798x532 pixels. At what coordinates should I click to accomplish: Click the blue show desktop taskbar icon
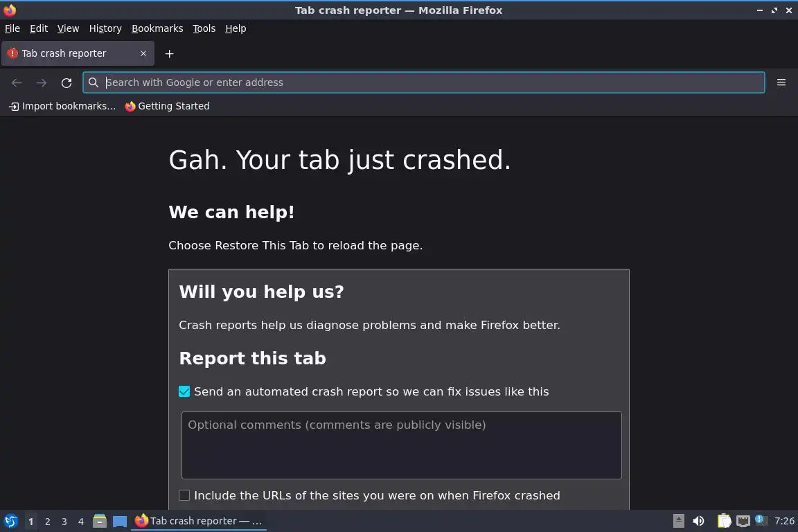pos(120,522)
